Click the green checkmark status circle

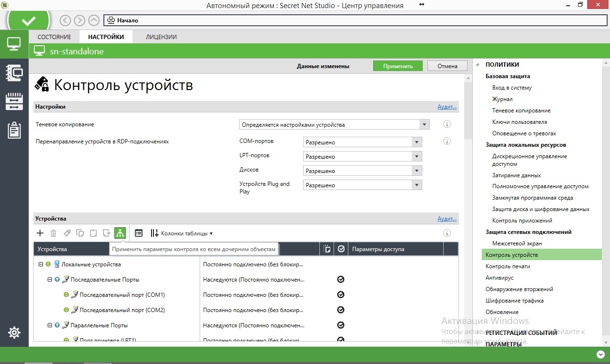[29, 20]
